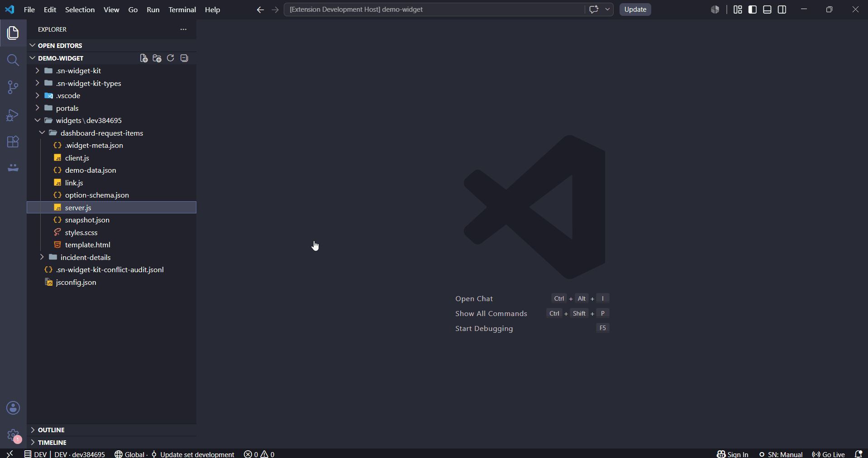Click the Global scope status bar item

129,454
